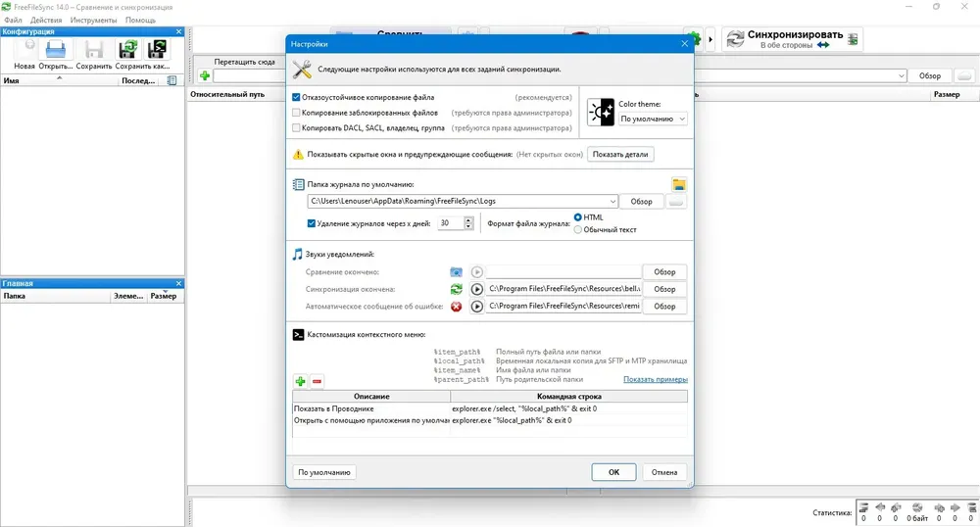Click the green plus add-row icon in context menu section
Image resolution: width=980 pixels, height=527 pixels.
[301, 381]
